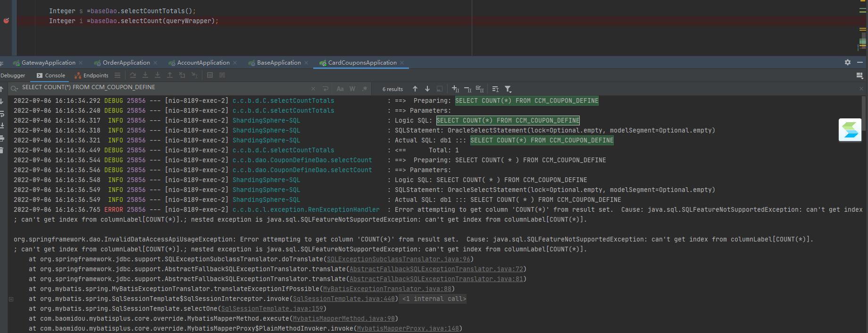Image resolution: width=868 pixels, height=333 pixels.
Task: Click the Print console icon
Action: [2, 138]
